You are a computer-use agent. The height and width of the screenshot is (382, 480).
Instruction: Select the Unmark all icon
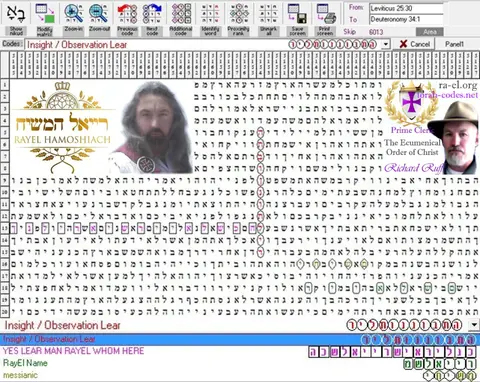pyautogui.click(x=268, y=18)
